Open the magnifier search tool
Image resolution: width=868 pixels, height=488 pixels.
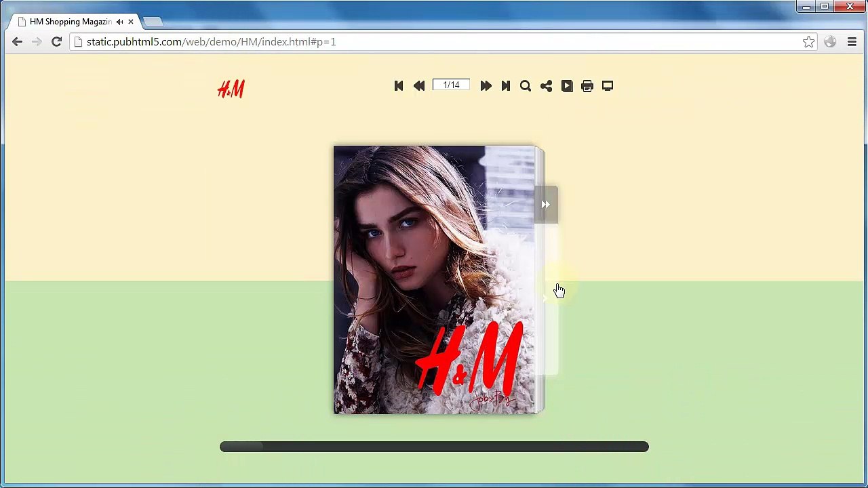[x=526, y=86]
